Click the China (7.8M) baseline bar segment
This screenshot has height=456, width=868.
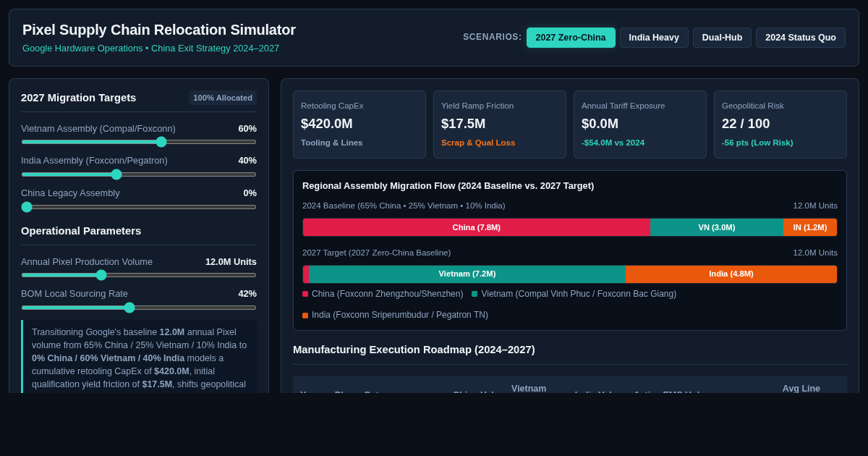click(477, 227)
